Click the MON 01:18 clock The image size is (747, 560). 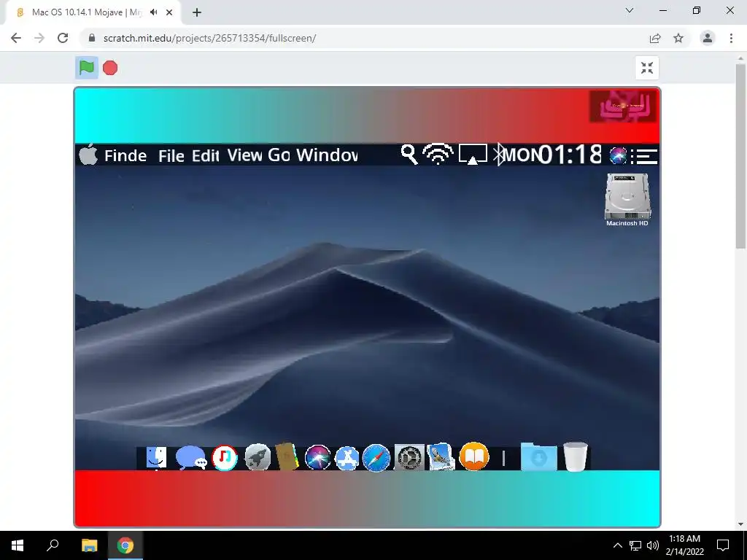click(553, 155)
